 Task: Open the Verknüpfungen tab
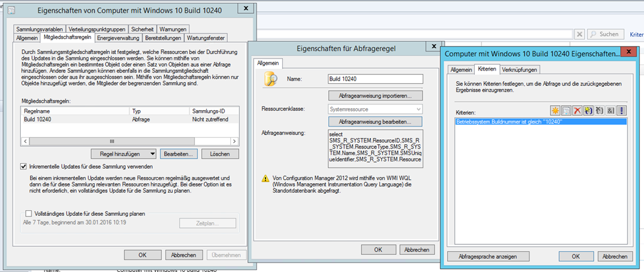[x=519, y=69]
